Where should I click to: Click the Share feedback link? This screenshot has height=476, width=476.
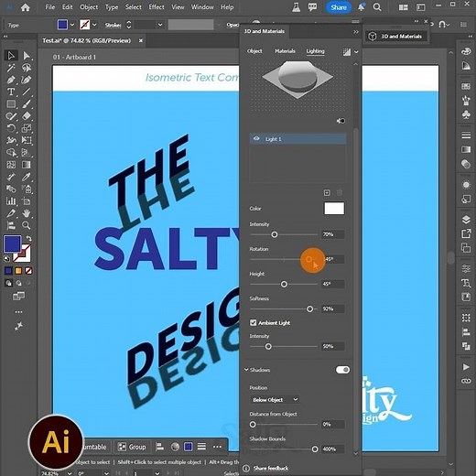coord(271,468)
